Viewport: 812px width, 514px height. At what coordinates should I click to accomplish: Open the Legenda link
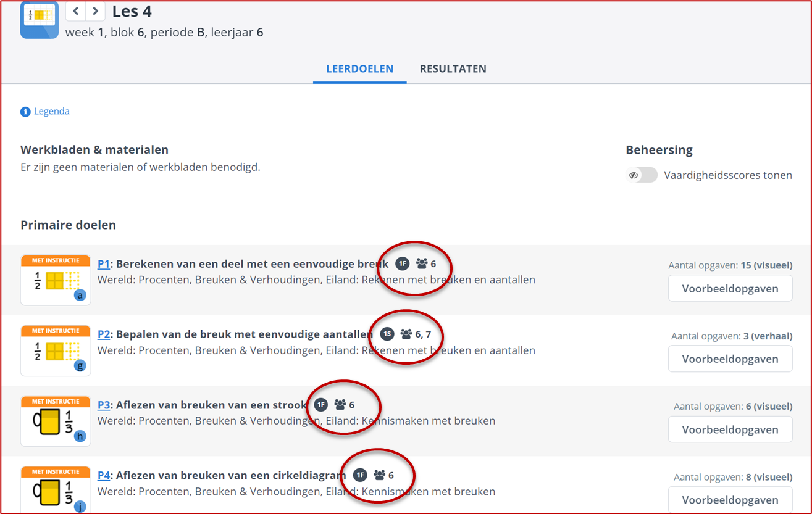point(51,111)
